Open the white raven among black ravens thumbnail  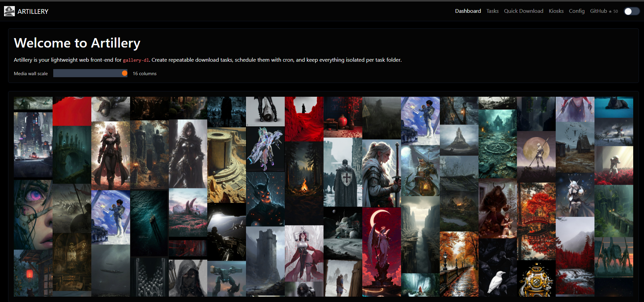click(x=497, y=268)
